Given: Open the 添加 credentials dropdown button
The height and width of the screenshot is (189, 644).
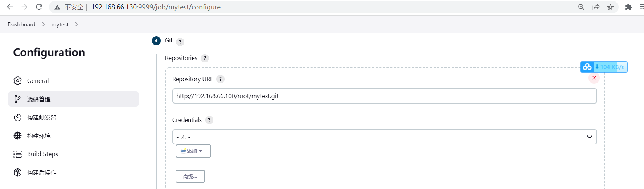Looking at the screenshot, I should point(193,151).
